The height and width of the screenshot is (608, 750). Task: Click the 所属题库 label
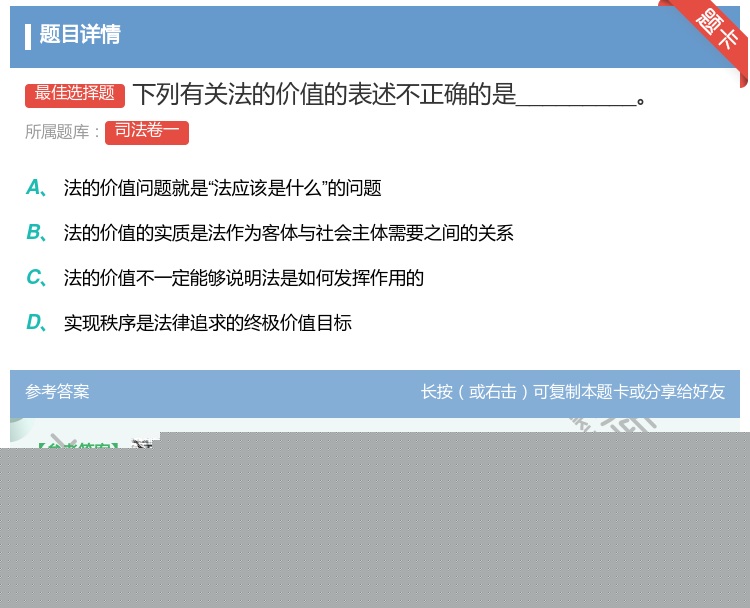(x=62, y=132)
